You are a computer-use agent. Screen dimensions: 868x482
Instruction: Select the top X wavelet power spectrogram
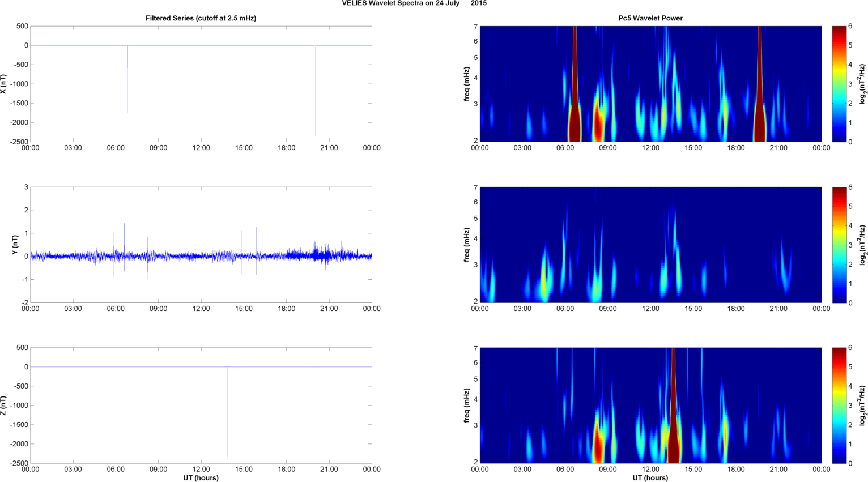pos(650,84)
